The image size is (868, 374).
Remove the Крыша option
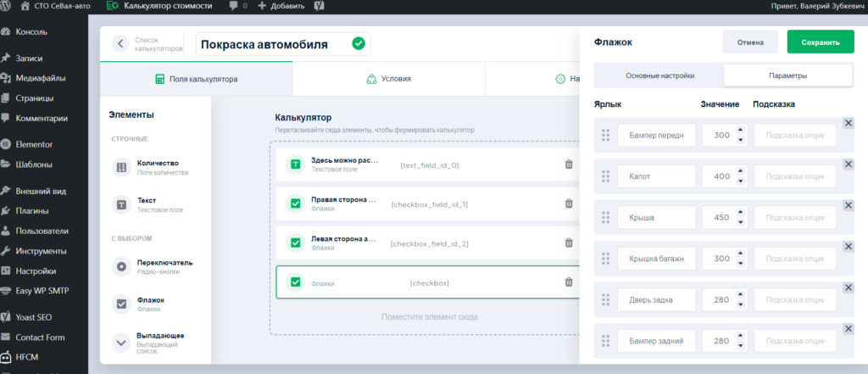848,205
